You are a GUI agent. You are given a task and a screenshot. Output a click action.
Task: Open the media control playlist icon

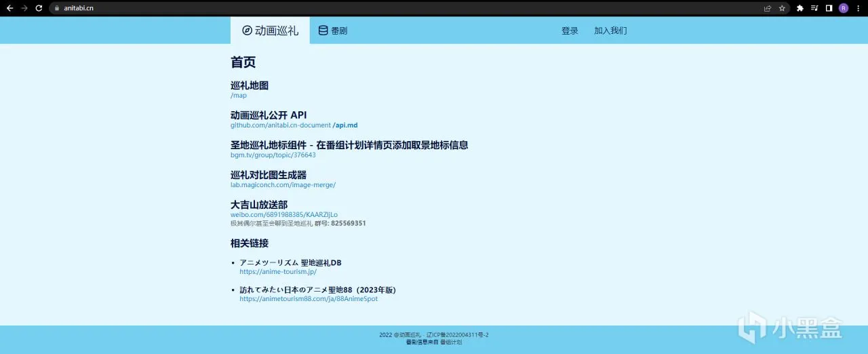tap(814, 8)
